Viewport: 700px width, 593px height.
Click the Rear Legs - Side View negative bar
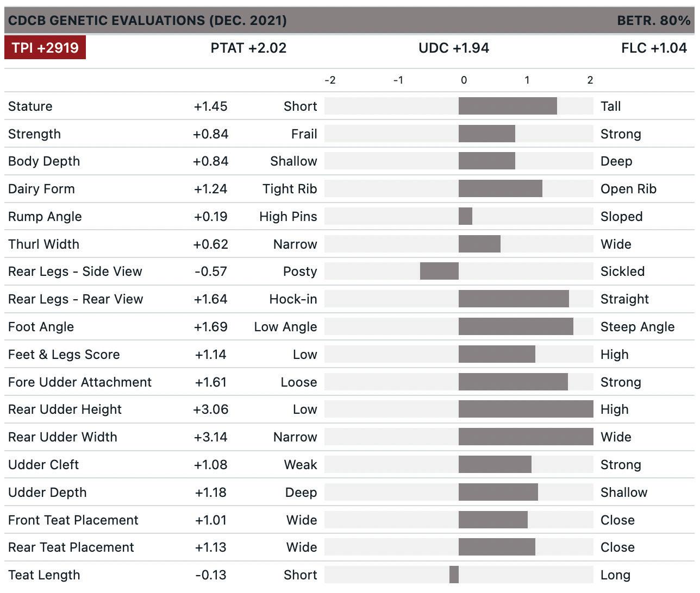pyautogui.click(x=439, y=272)
